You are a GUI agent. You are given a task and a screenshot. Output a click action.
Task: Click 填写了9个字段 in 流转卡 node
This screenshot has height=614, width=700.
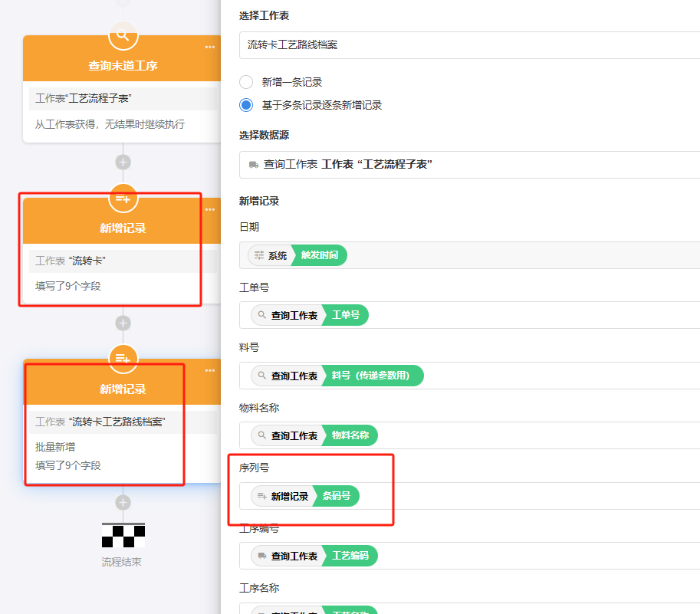[68, 286]
